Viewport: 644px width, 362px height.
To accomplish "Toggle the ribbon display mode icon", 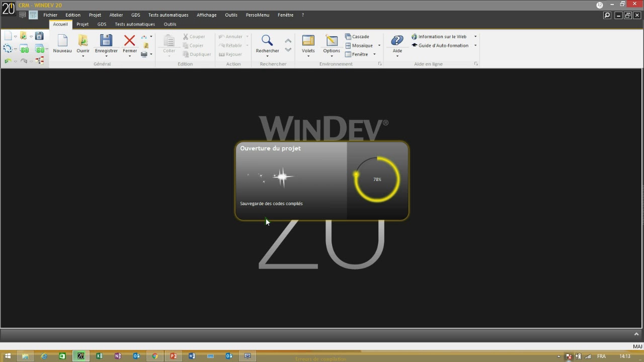I will click(x=33, y=15).
